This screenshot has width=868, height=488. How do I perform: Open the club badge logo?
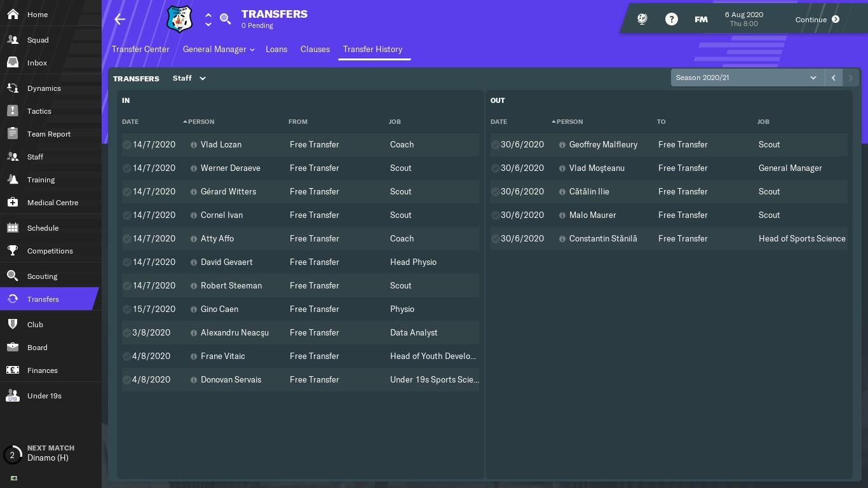[179, 19]
